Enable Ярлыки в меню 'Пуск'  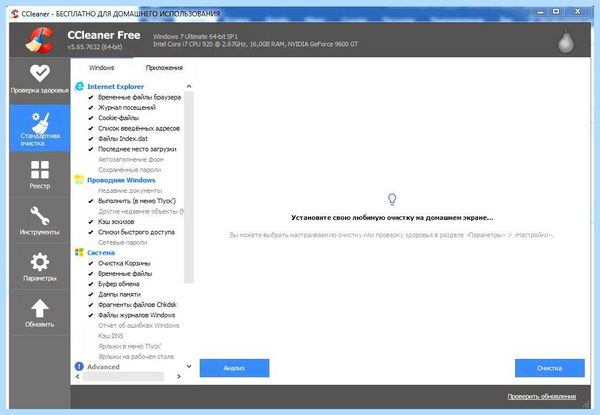(130, 346)
